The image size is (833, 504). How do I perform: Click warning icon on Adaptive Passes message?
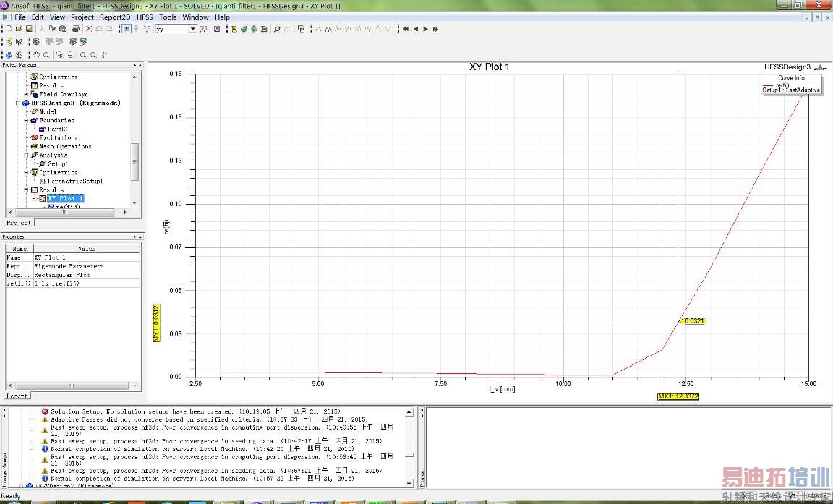coord(45,419)
